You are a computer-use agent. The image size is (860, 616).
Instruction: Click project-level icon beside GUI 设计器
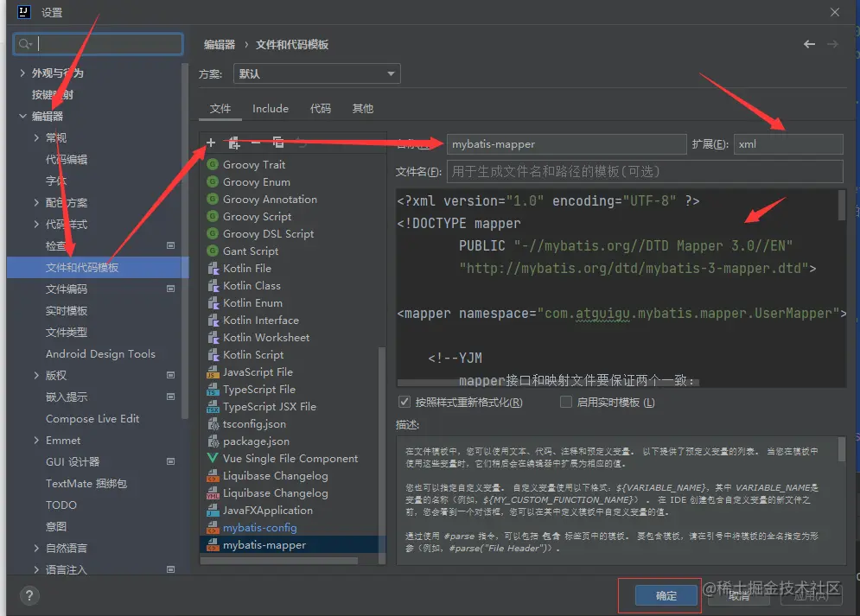(170, 462)
